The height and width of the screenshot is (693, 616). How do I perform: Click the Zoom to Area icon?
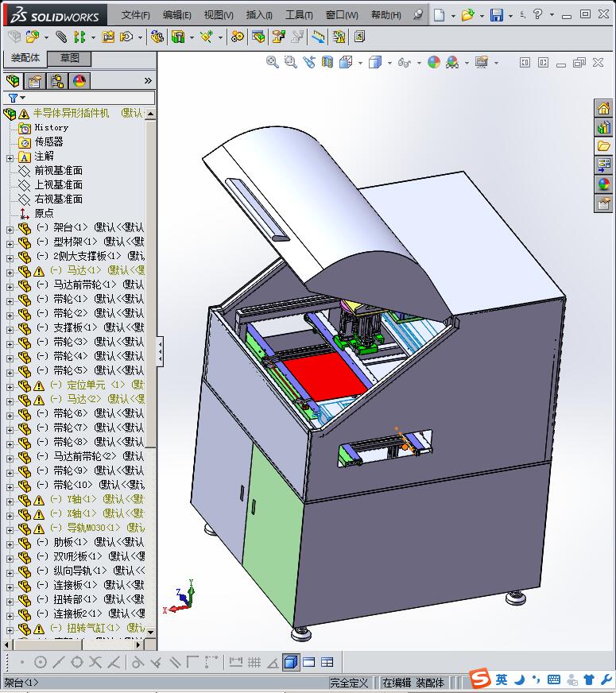(290, 62)
